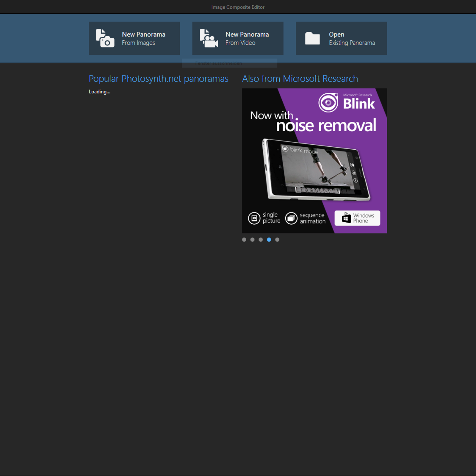Start New Panorama From Video
476x476 pixels.
(238, 38)
